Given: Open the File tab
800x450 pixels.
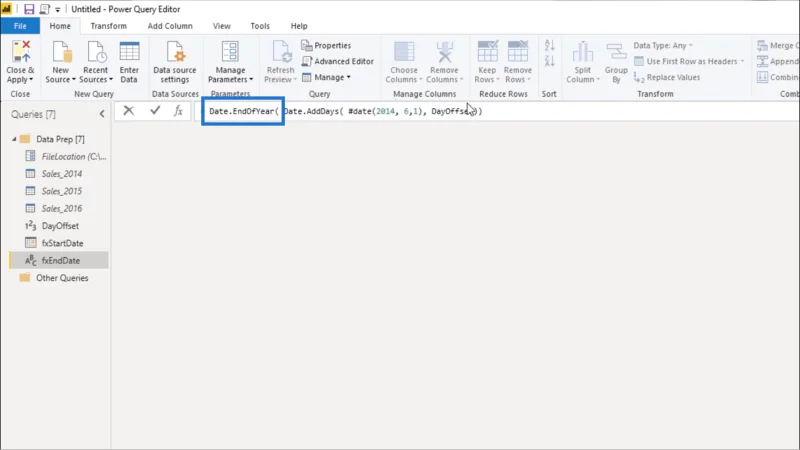Looking at the screenshot, I should click(x=20, y=26).
